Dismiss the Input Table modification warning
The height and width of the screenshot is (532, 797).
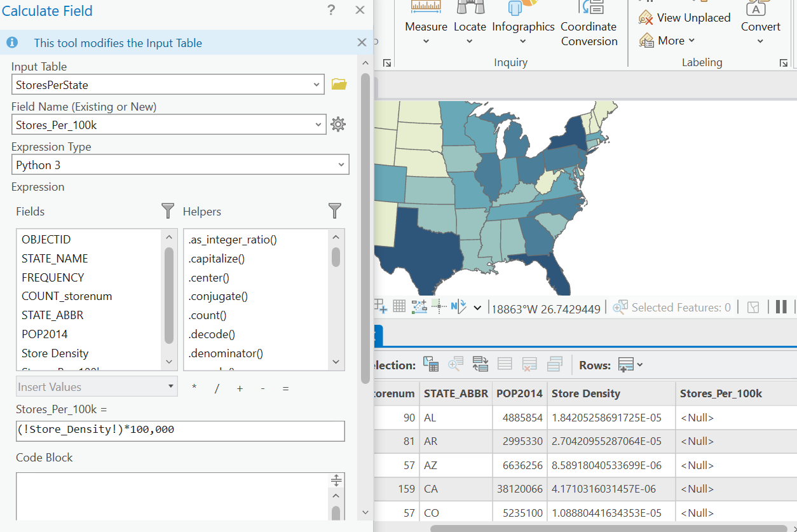362,42
